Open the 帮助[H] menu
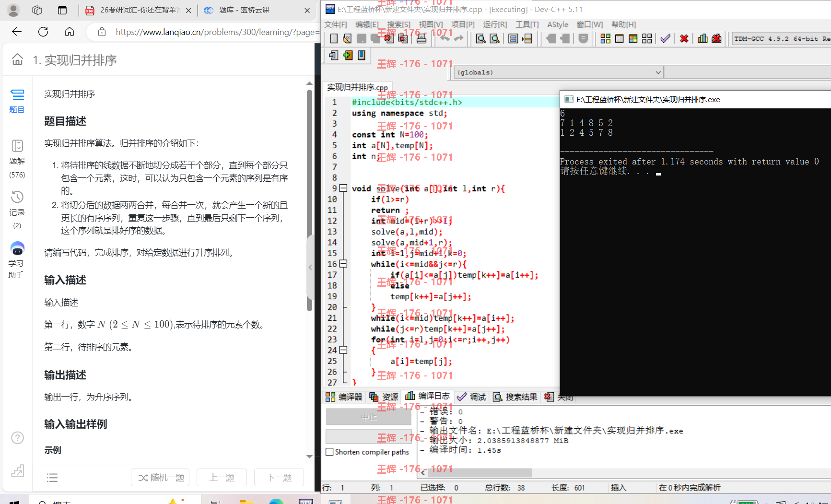The width and height of the screenshot is (831, 504). (623, 24)
